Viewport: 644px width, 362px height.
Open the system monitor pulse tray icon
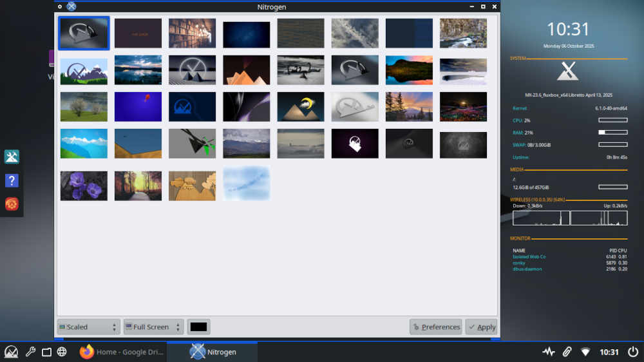[548, 352]
